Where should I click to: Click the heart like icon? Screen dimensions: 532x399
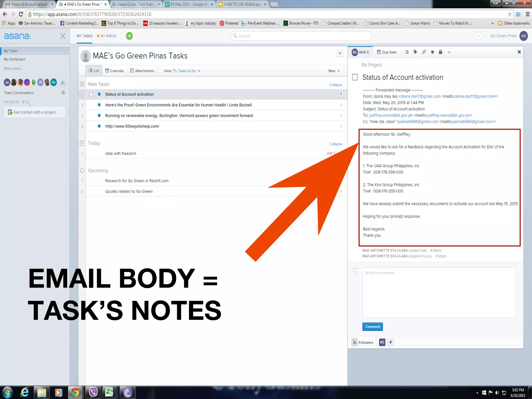pos(433,52)
